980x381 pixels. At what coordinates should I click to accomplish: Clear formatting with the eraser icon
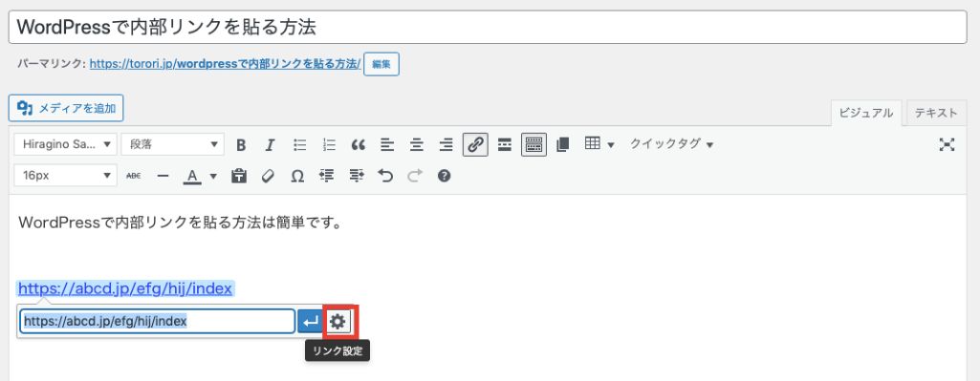point(268,176)
